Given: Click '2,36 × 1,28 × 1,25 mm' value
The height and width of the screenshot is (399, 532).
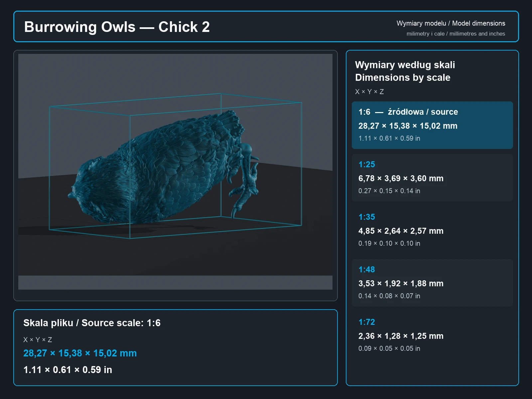Looking at the screenshot, I should point(401,336).
